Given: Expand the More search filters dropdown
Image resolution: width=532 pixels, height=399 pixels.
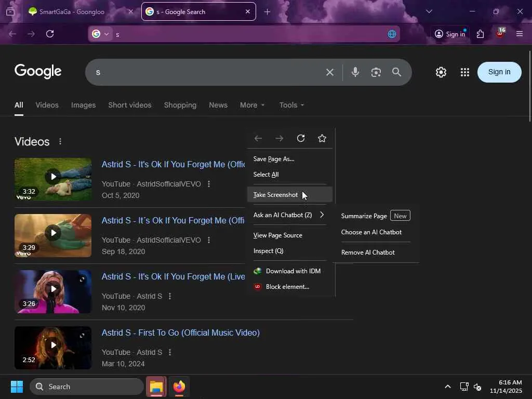Looking at the screenshot, I should tap(252, 105).
